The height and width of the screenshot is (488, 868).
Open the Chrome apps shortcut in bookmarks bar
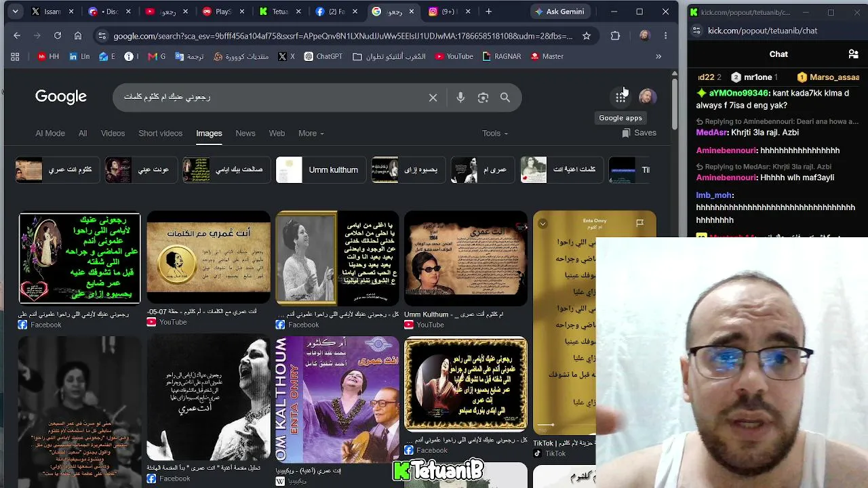(x=15, y=57)
